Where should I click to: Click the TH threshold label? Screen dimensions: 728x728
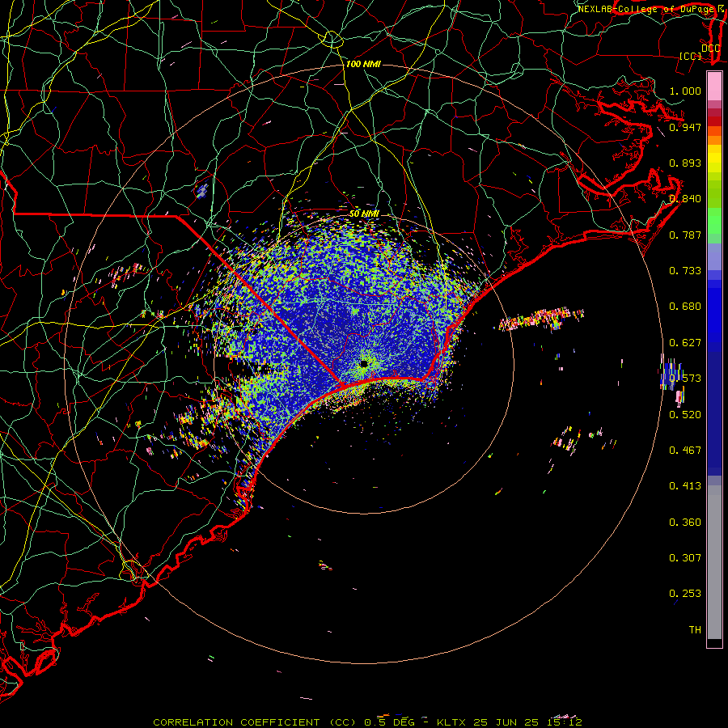[695, 630]
